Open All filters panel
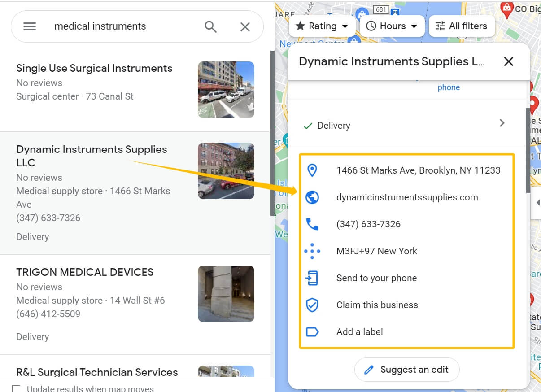Viewport: 541px width, 392px height. tap(462, 26)
